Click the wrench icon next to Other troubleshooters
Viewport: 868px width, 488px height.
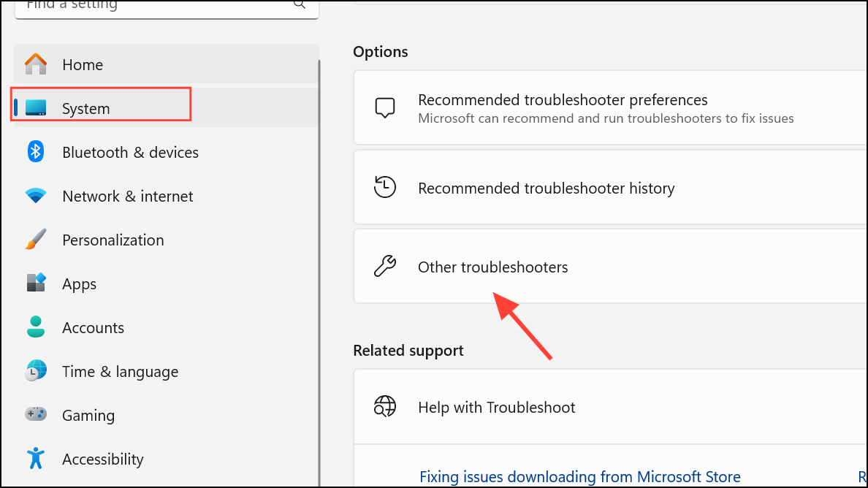click(385, 266)
